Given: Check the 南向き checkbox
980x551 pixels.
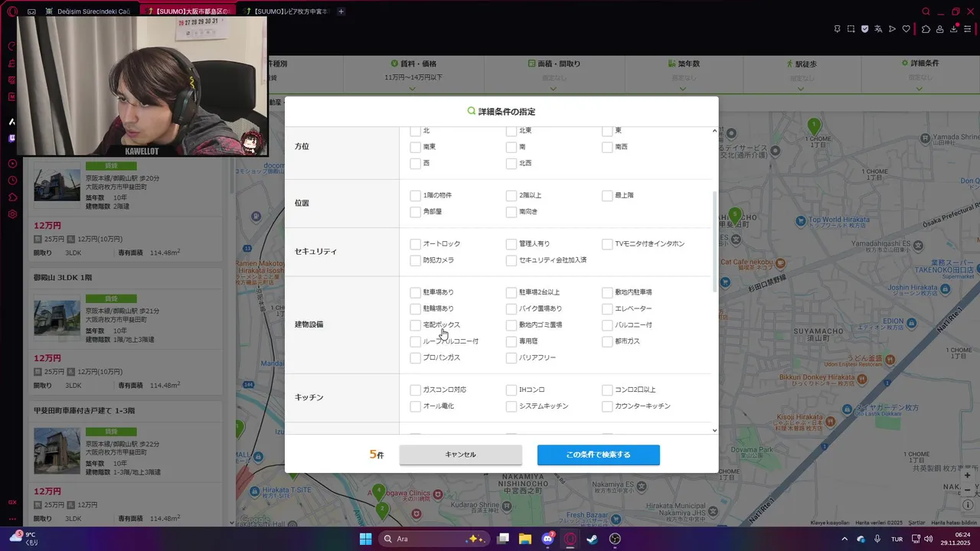Looking at the screenshot, I should coord(511,212).
